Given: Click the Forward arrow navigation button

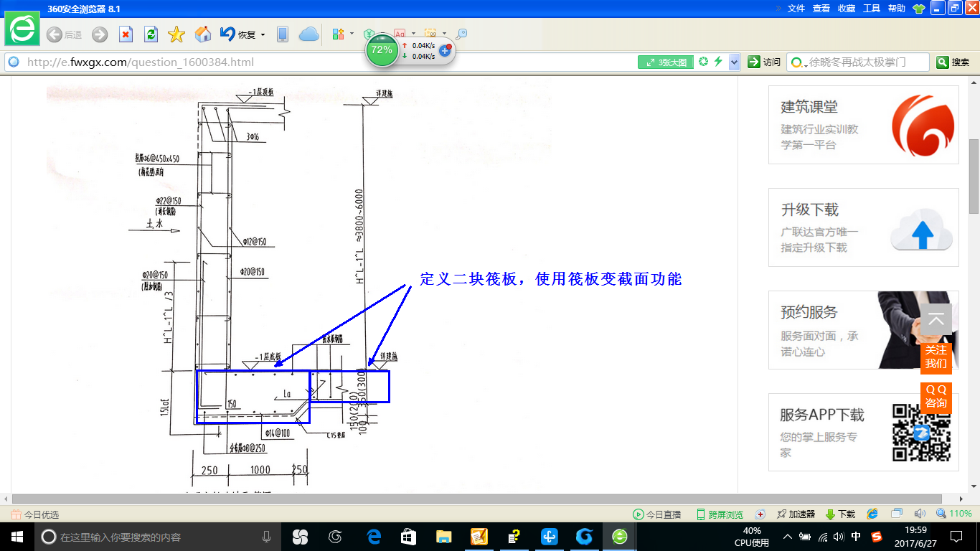Looking at the screenshot, I should (x=100, y=34).
